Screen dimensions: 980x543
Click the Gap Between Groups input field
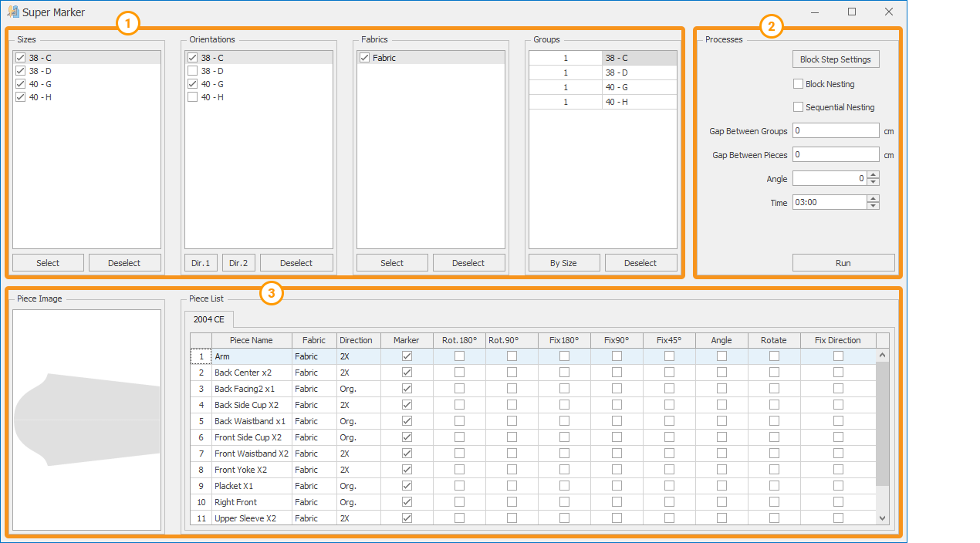pyautogui.click(x=835, y=131)
